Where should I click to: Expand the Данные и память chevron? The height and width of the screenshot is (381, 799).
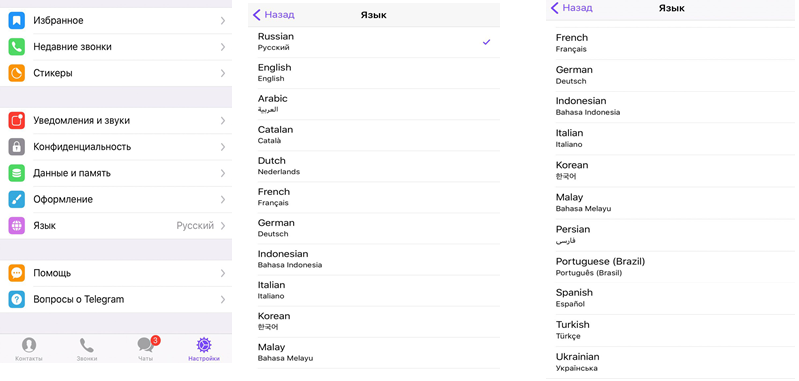(223, 173)
